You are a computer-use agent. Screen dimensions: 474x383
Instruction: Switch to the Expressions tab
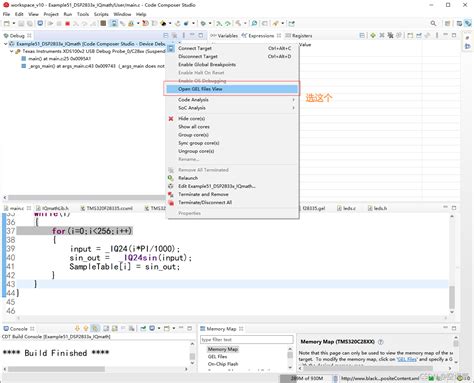click(x=261, y=35)
